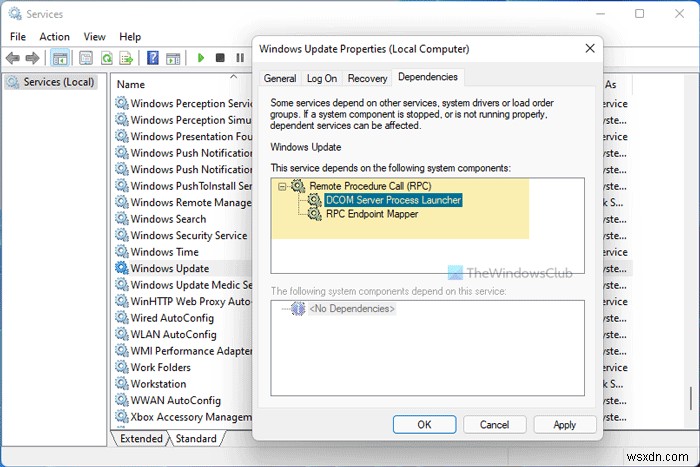Click gear icon beside Windows Search
This screenshot has height=467, width=700.
[121, 218]
